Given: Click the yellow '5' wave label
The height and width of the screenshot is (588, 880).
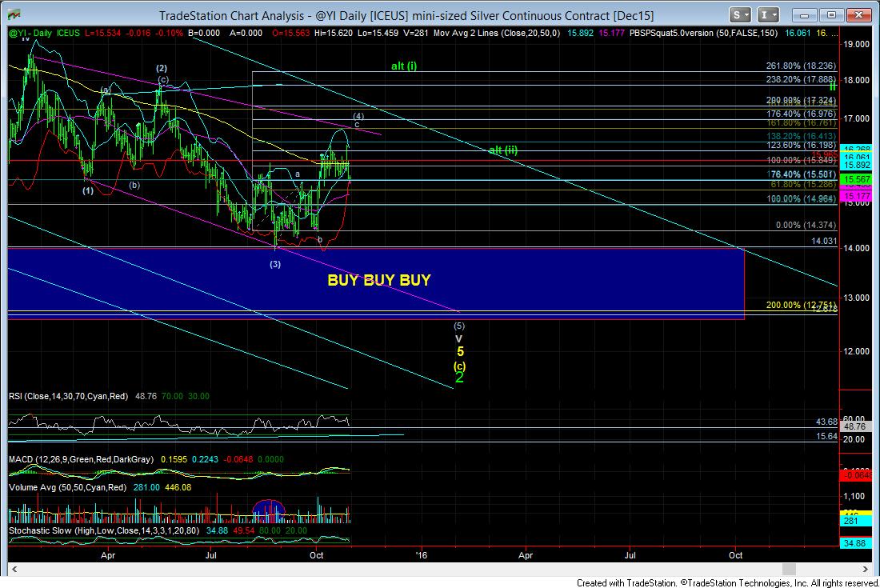Looking at the screenshot, I should point(460,352).
